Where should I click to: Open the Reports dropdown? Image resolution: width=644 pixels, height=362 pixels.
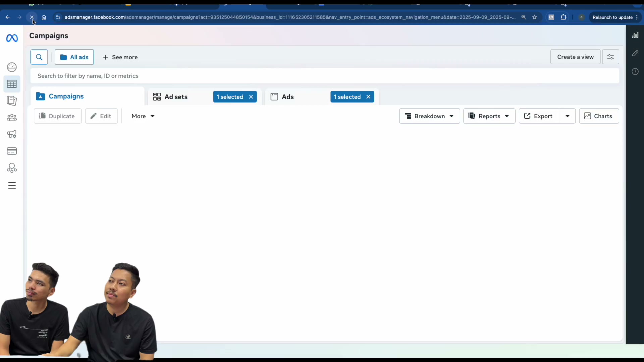(489, 116)
